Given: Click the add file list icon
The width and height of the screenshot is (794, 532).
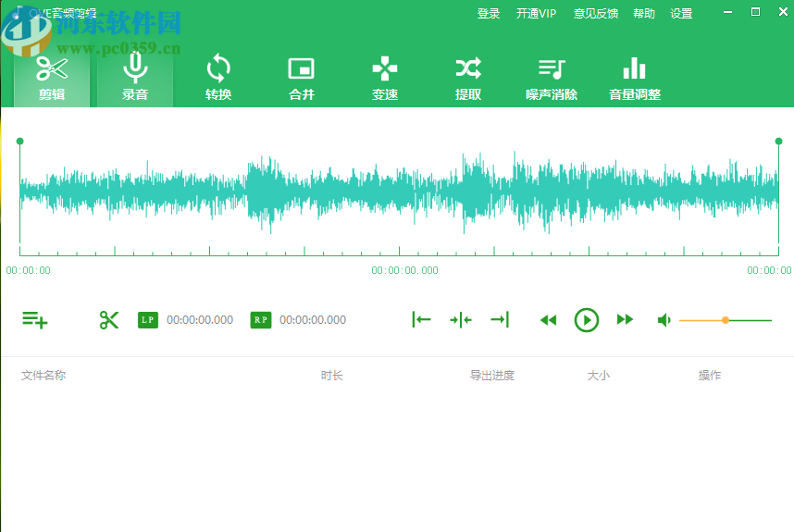Looking at the screenshot, I should click(35, 320).
